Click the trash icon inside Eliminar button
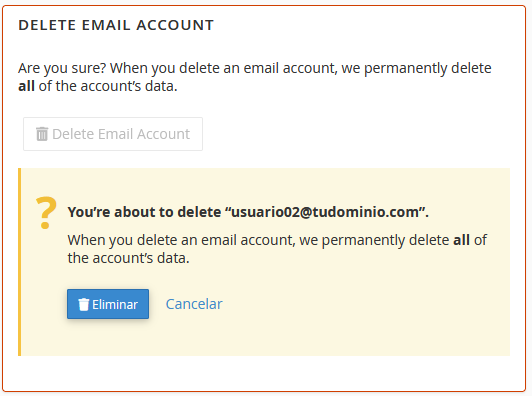This screenshot has width=532, height=396. click(x=83, y=304)
